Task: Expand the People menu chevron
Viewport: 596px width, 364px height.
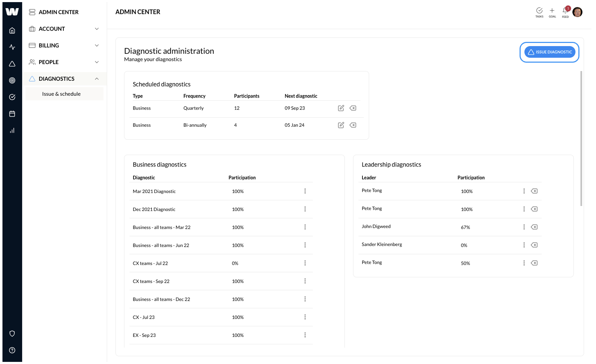Action: 97,62
